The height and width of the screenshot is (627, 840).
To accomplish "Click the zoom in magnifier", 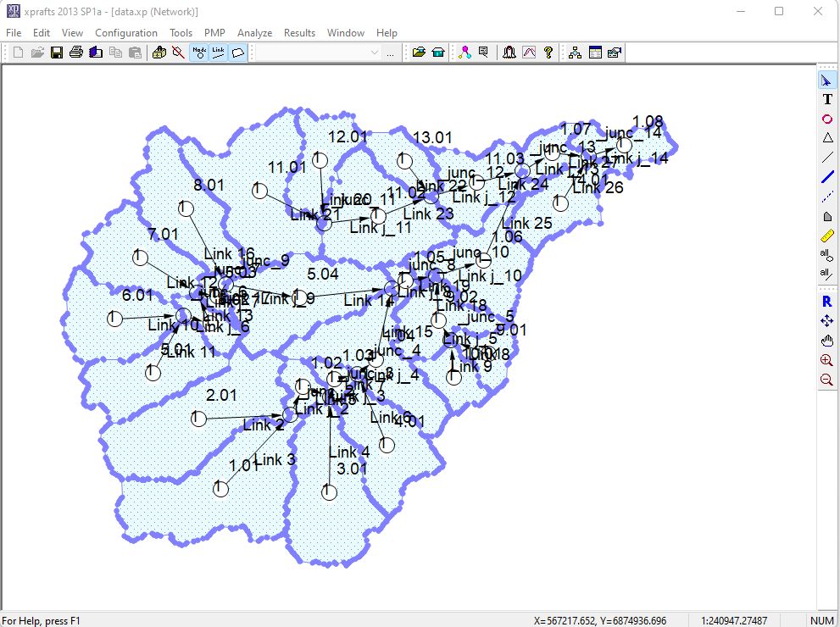I will (827, 360).
